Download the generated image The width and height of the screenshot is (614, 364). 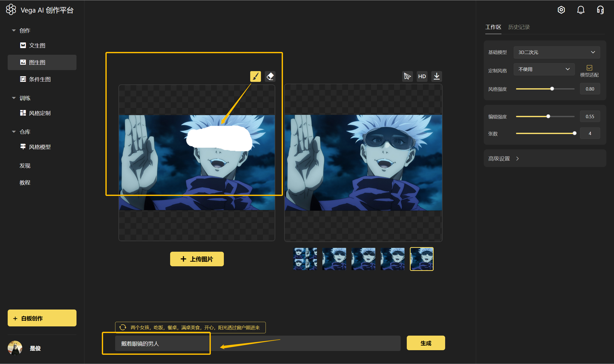pos(437,76)
